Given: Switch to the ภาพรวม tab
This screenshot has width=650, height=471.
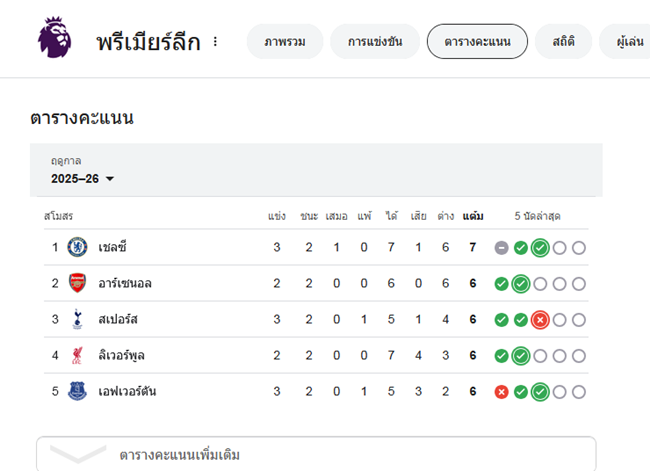Looking at the screenshot, I should [x=285, y=41].
